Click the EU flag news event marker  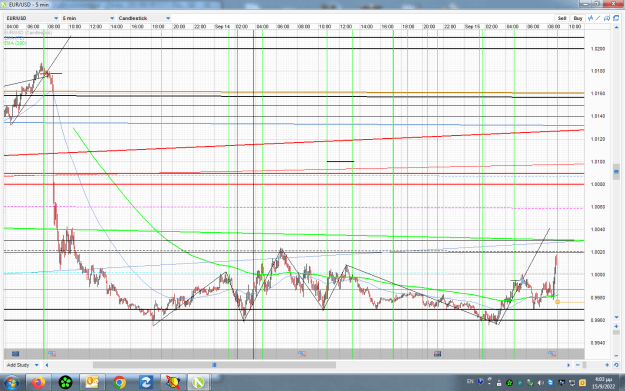pyautogui.click(x=15, y=354)
